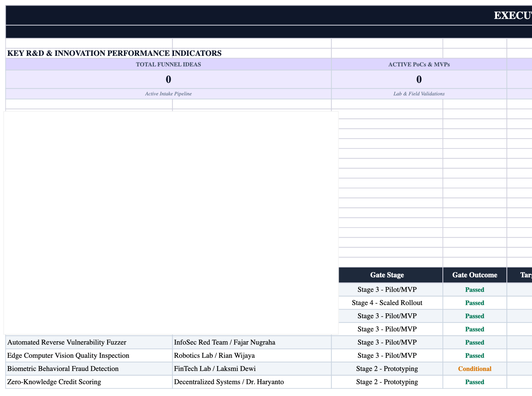Image resolution: width=532 pixels, height=396 pixels.
Task: Select InfoSec Red Team / Fajar Nugraha cell
Action: coord(252,342)
